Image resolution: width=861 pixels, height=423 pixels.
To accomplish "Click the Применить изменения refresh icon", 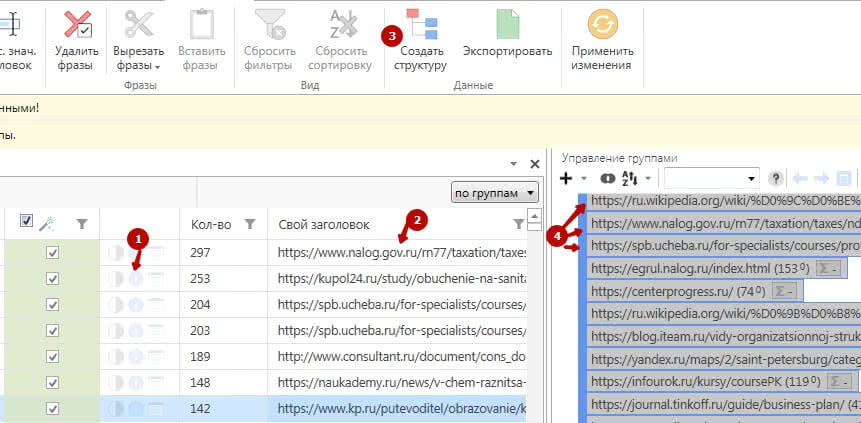I will (x=602, y=25).
